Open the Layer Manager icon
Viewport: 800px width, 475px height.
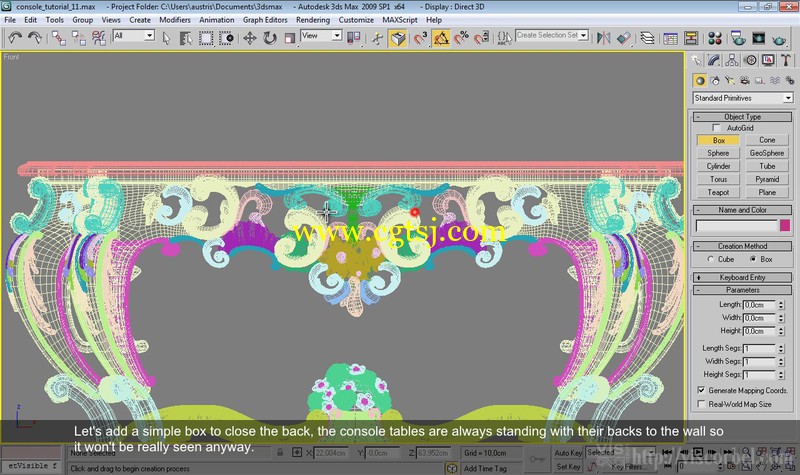[x=647, y=38]
